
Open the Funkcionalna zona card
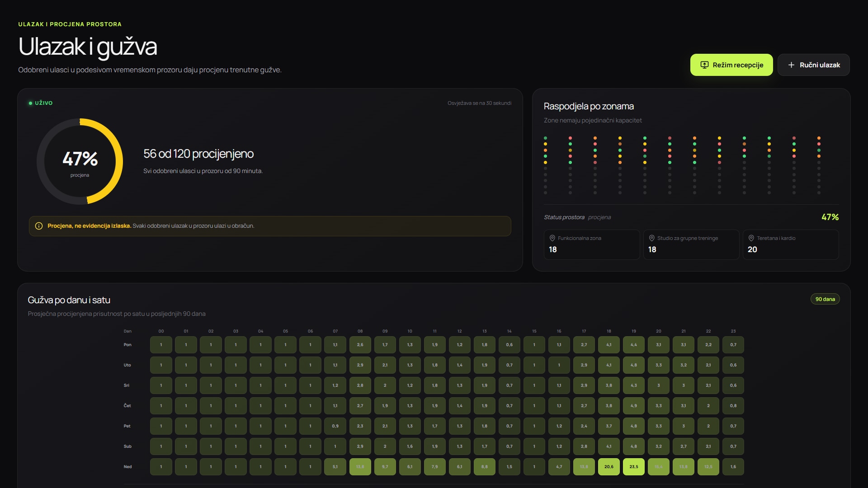(592, 244)
